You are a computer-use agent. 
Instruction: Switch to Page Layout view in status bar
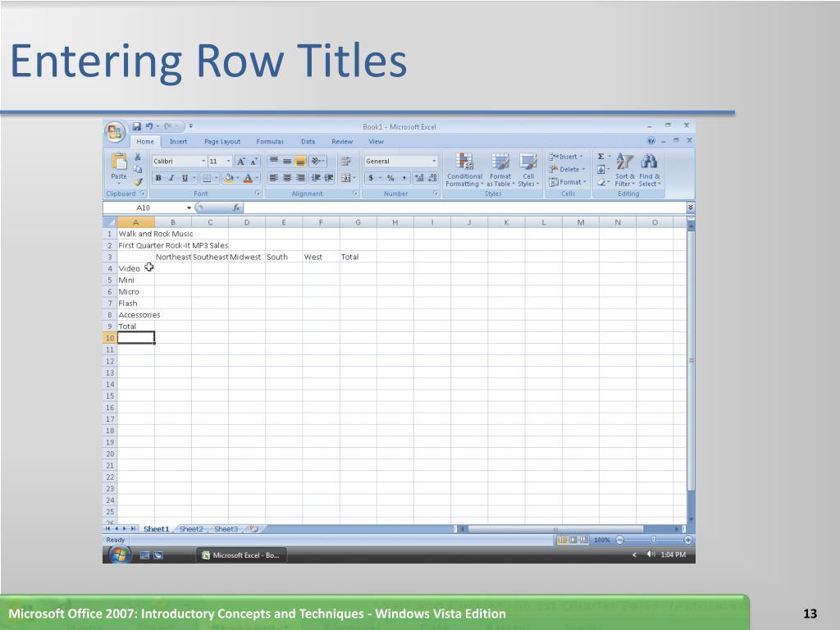[x=573, y=540]
